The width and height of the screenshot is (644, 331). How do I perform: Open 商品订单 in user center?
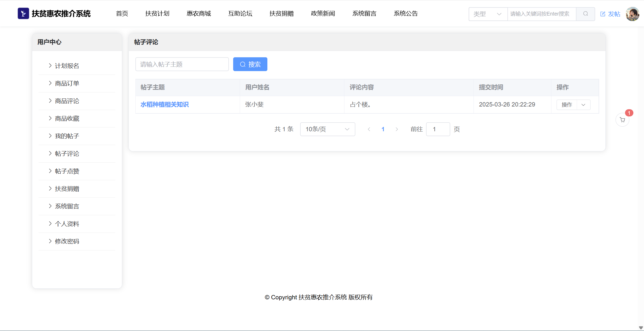[x=67, y=83]
